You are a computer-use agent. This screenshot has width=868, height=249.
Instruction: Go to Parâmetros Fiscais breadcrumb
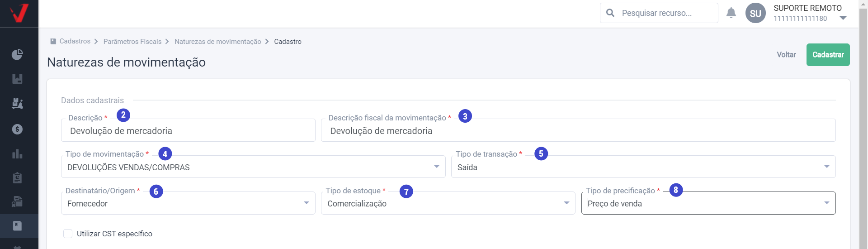(132, 42)
